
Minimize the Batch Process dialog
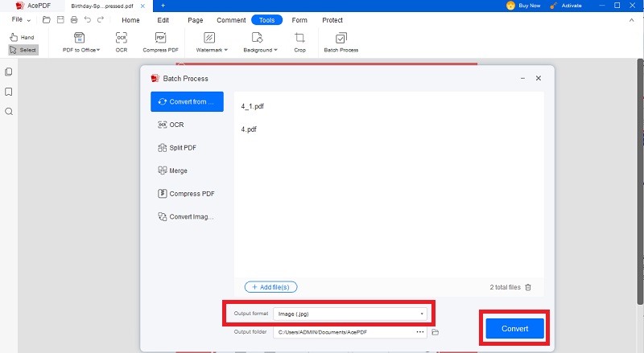click(522, 78)
